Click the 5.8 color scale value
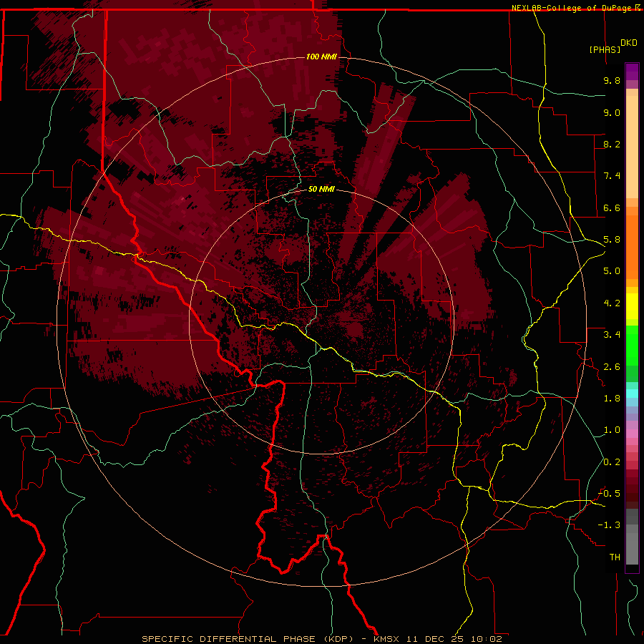 point(612,240)
